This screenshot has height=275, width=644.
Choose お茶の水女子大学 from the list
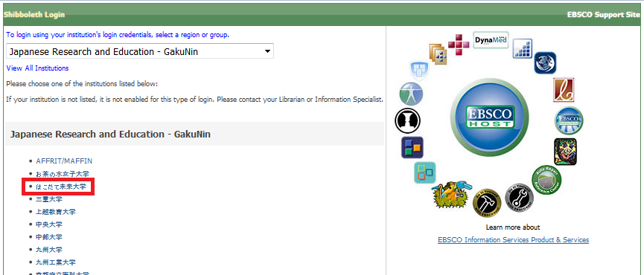pyautogui.click(x=63, y=174)
